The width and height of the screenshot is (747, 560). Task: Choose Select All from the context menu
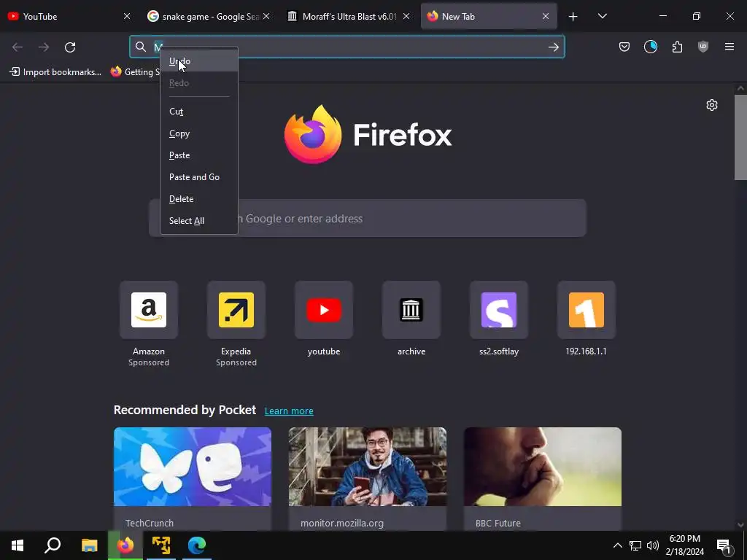(x=199, y=221)
